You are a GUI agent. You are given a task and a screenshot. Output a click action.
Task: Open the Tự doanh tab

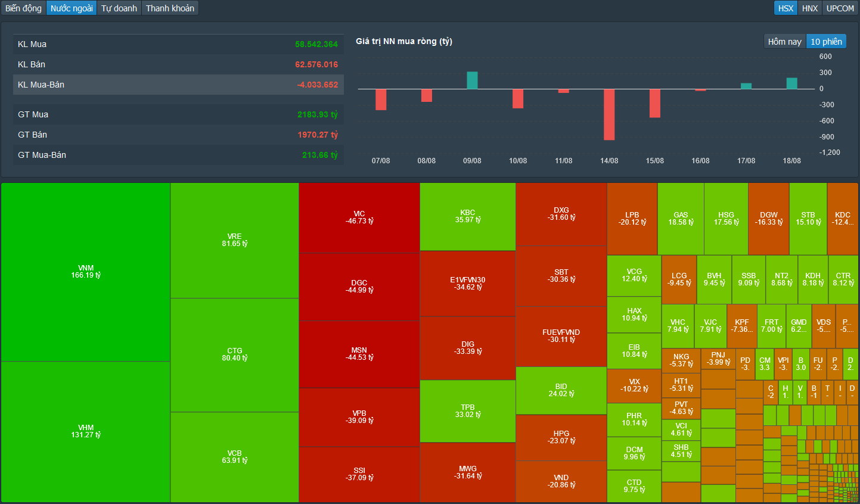coord(119,8)
